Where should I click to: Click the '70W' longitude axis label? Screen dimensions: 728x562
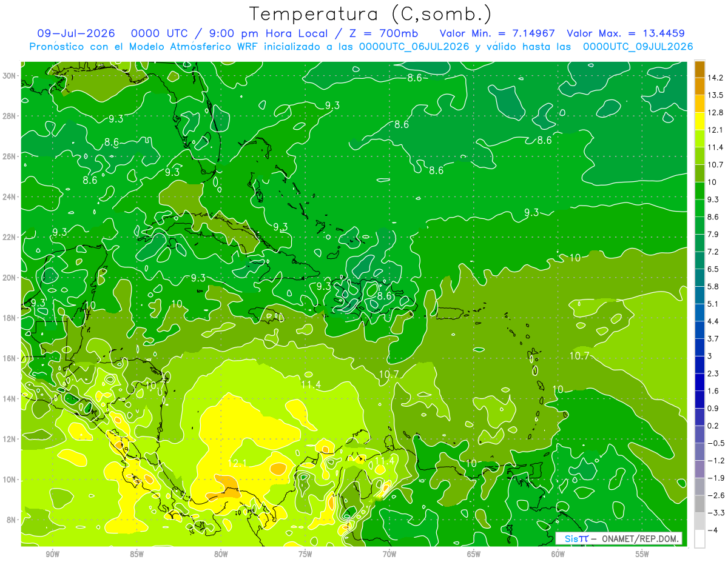[x=389, y=554]
